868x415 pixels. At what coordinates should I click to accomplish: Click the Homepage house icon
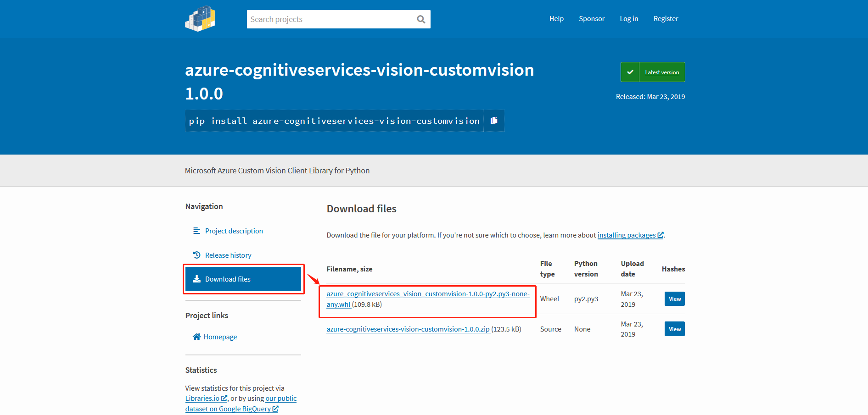(x=196, y=337)
